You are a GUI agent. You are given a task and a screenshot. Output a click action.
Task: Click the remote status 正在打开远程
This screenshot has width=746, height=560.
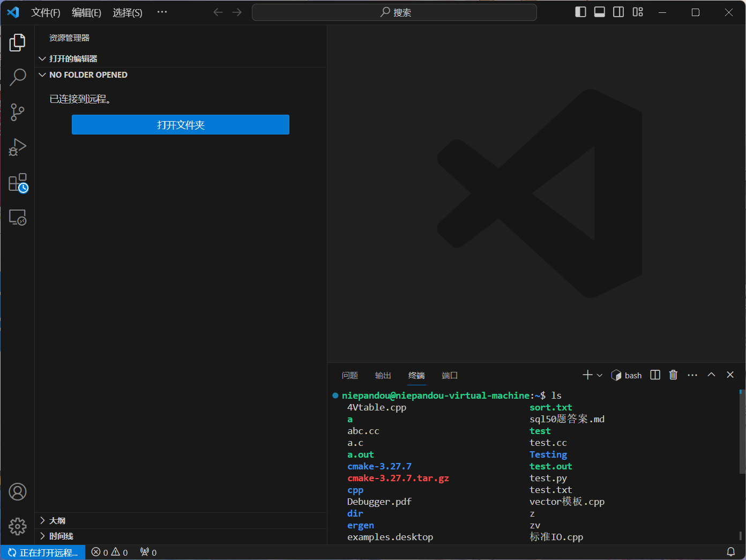[43, 552]
